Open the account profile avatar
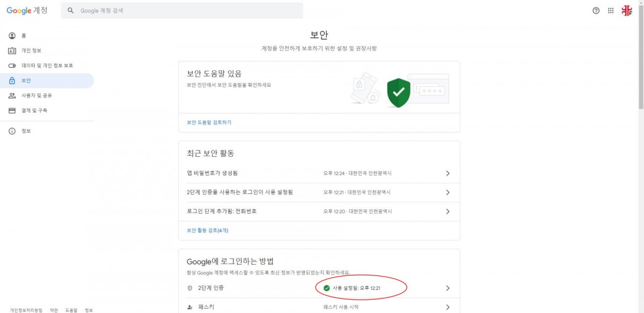Screen dimensions: 644x313 (627, 10)
